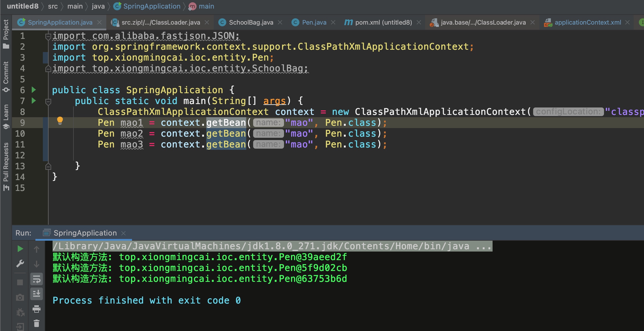
Task: Collapse the main method fold marker
Action: click(48, 101)
